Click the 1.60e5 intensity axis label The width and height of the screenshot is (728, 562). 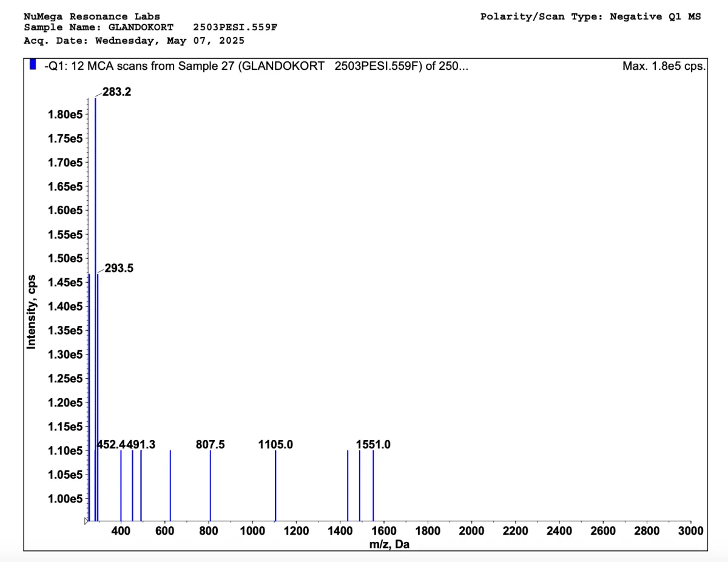coord(66,210)
